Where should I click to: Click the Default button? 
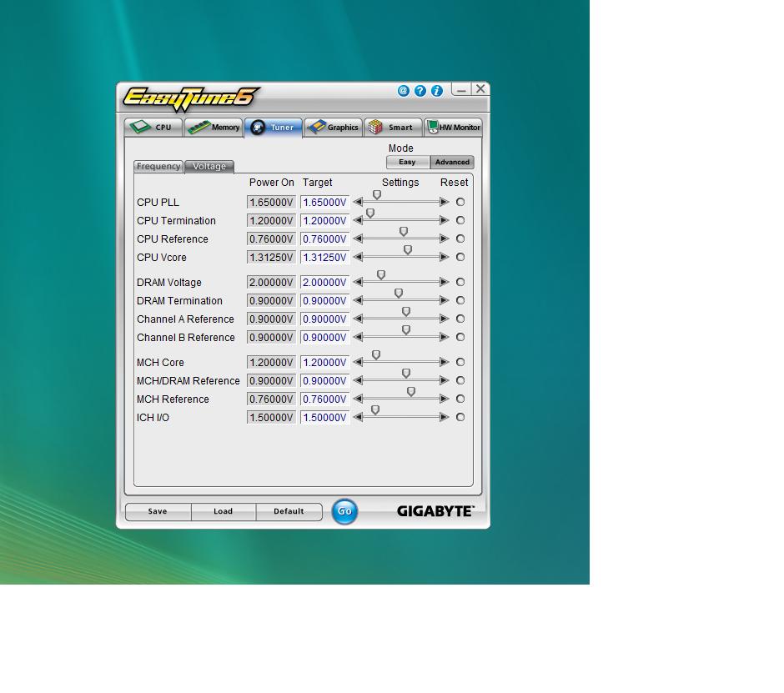pyautogui.click(x=289, y=511)
